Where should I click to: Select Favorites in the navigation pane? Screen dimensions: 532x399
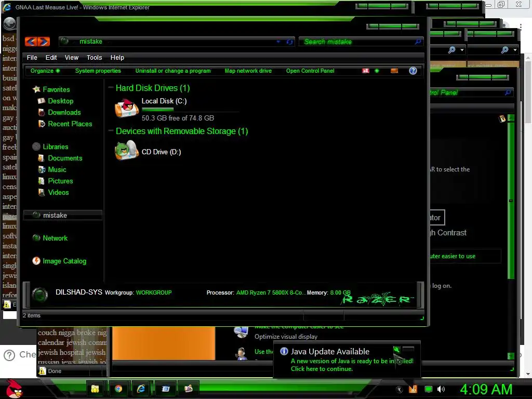coord(56,89)
